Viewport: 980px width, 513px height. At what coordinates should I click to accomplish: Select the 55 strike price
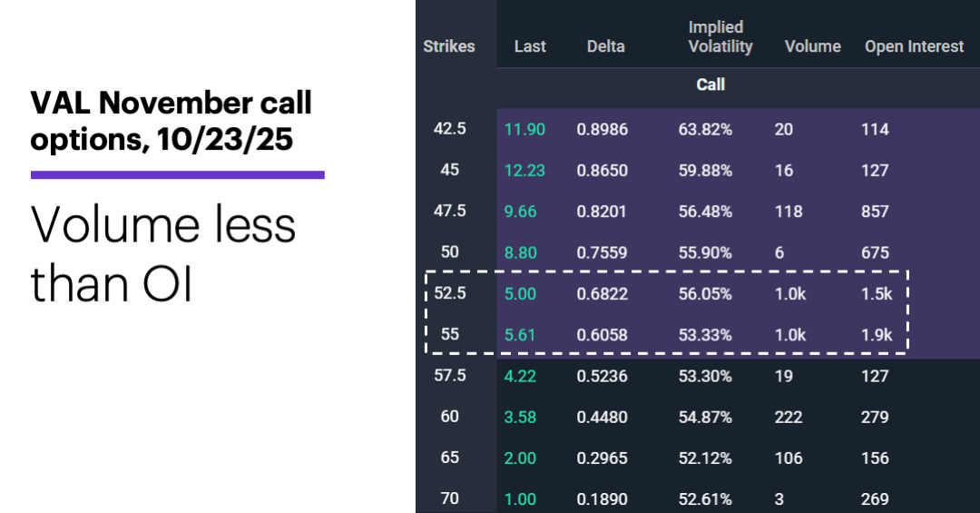click(449, 334)
